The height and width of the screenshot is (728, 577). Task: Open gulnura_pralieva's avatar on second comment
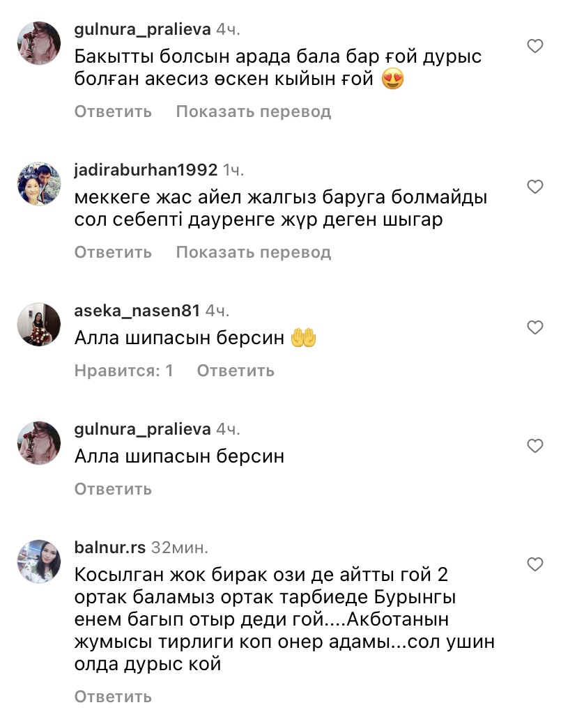[x=39, y=443]
